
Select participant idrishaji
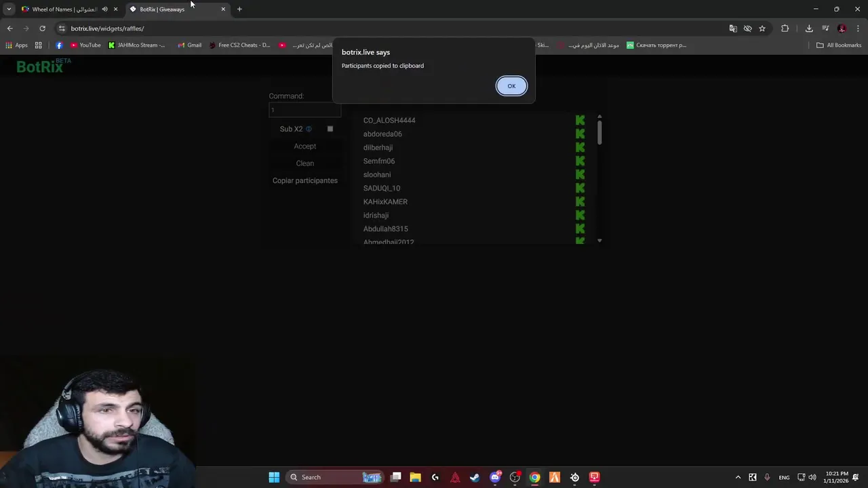(x=376, y=216)
